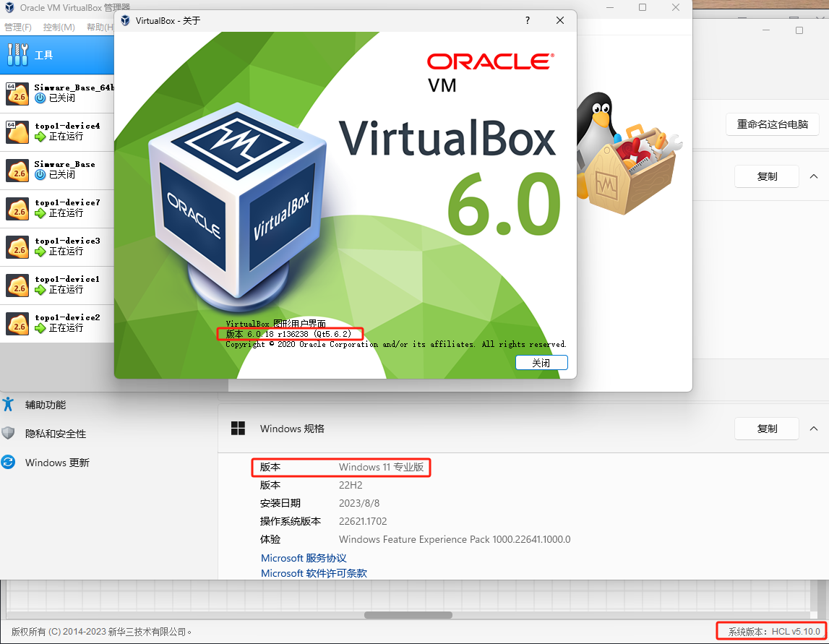
Task: Click the Windows Feature Experience Pack value
Action: pyautogui.click(x=455, y=539)
